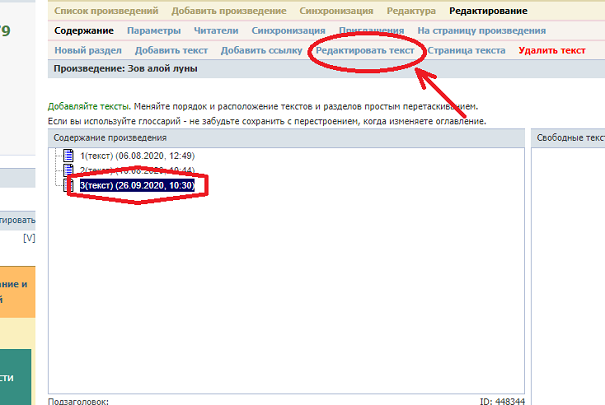
Task: Click the document icon of text 2
Action: [69, 170]
